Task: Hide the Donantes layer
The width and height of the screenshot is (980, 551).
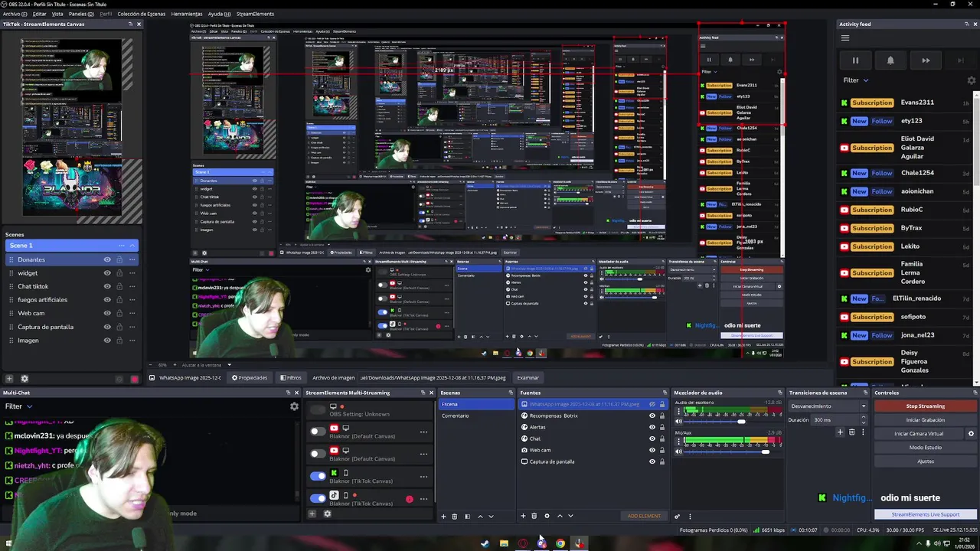Action: pyautogui.click(x=107, y=259)
